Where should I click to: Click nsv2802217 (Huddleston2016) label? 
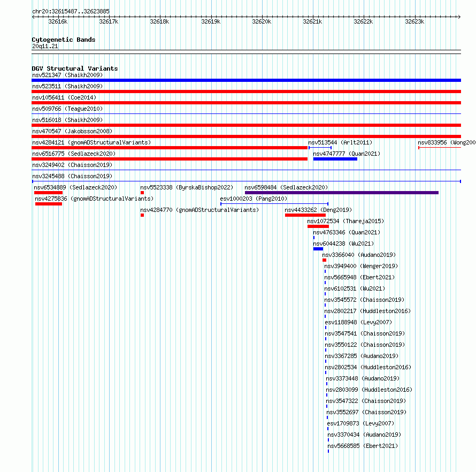click(x=367, y=311)
